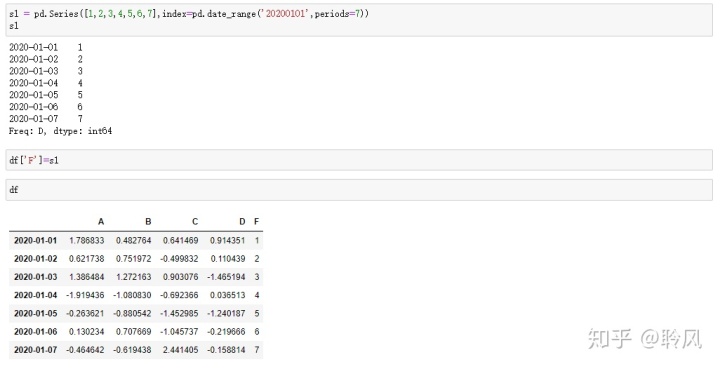Click cell value -0.464642

click(85, 350)
